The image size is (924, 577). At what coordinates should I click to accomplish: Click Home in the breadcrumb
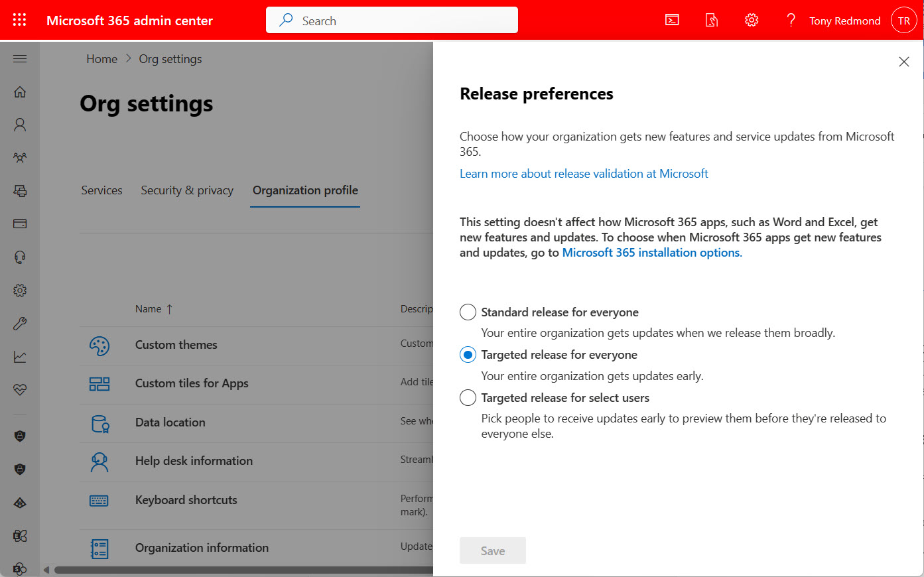point(101,59)
